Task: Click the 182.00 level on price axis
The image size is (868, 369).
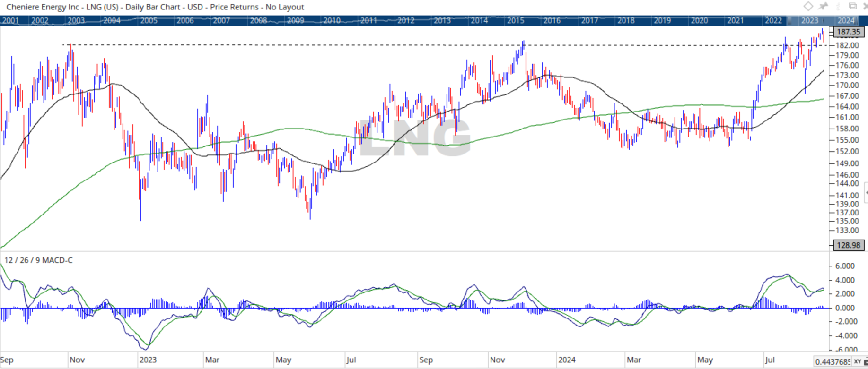Action: pyautogui.click(x=848, y=45)
